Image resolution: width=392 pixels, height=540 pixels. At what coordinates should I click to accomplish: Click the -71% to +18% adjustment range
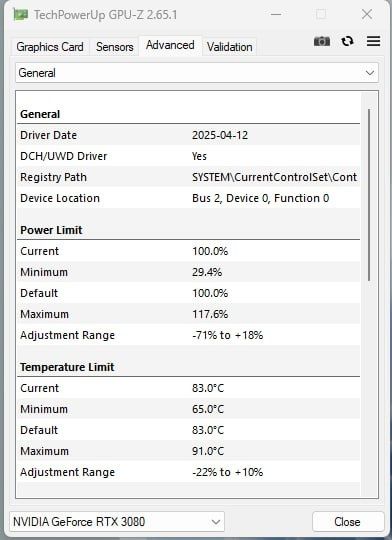pos(227,335)
